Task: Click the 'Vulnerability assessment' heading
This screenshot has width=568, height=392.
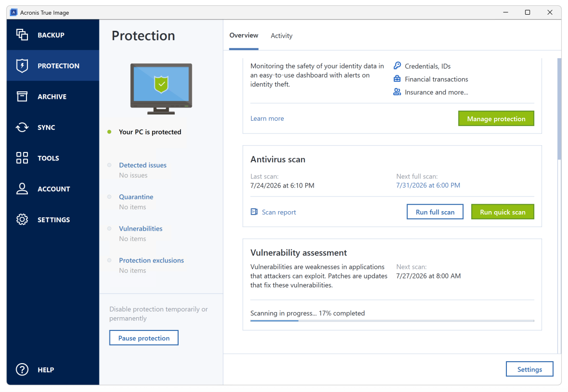Action: pos(298,252)
